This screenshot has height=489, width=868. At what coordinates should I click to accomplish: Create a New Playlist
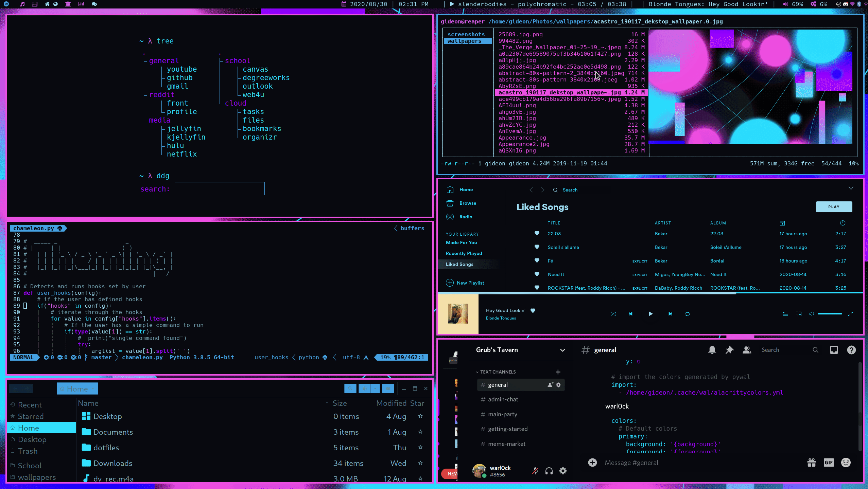470,283
